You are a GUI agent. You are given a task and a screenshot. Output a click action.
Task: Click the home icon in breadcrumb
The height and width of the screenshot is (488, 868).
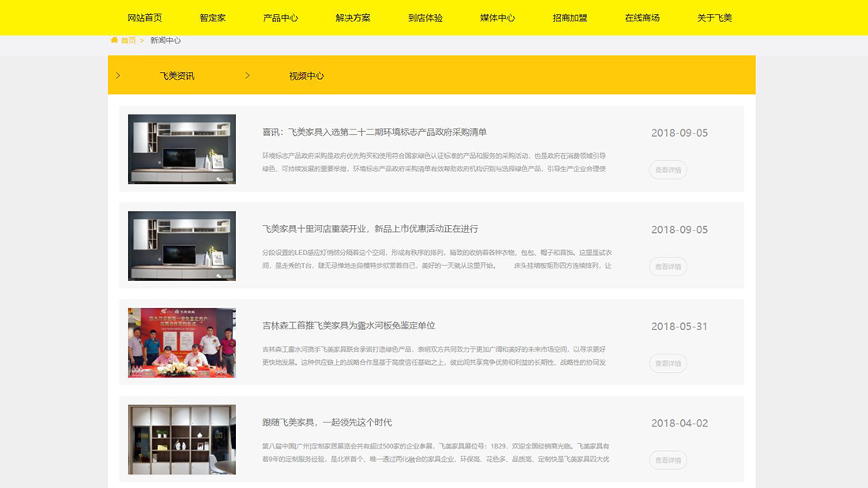point(114,40)
